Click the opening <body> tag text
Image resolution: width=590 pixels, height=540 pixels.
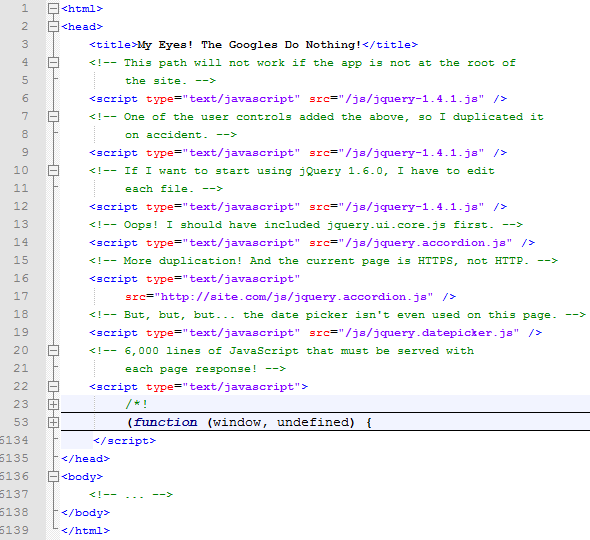point(82,477)
